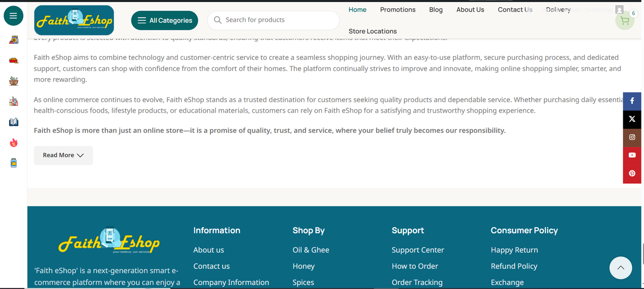
Task: Click the user avatar icon in header
Action: pyautogui.click(x=619, y=10)
